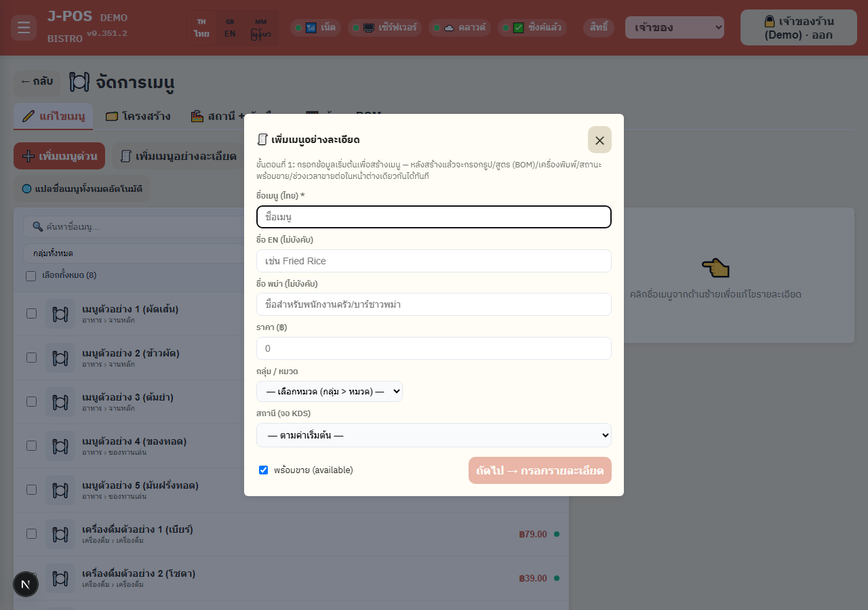
Task: Tick the checkbox for เมนูตัวอย่าง 2 (ข้าวผัด)
Action: (31, 357)
